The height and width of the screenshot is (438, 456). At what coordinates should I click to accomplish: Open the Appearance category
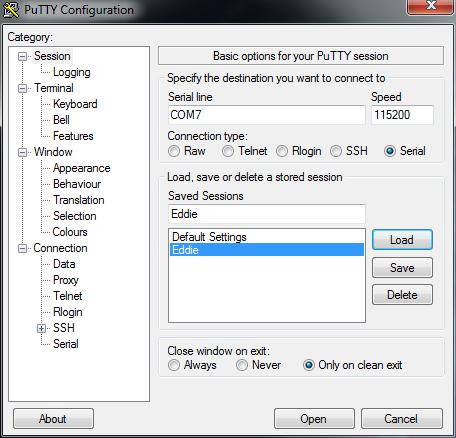(82, 168)
